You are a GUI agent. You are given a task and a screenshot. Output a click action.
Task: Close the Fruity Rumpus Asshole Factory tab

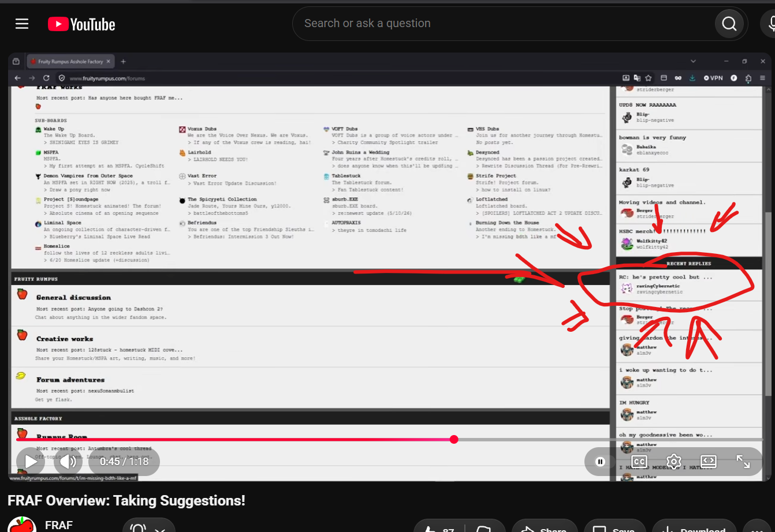coord(109,62)
